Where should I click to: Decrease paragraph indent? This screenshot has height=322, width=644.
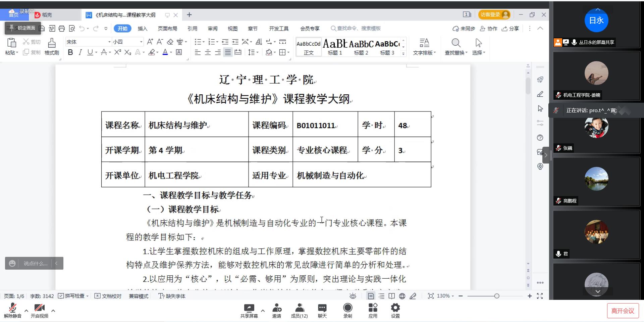[225, 42]
